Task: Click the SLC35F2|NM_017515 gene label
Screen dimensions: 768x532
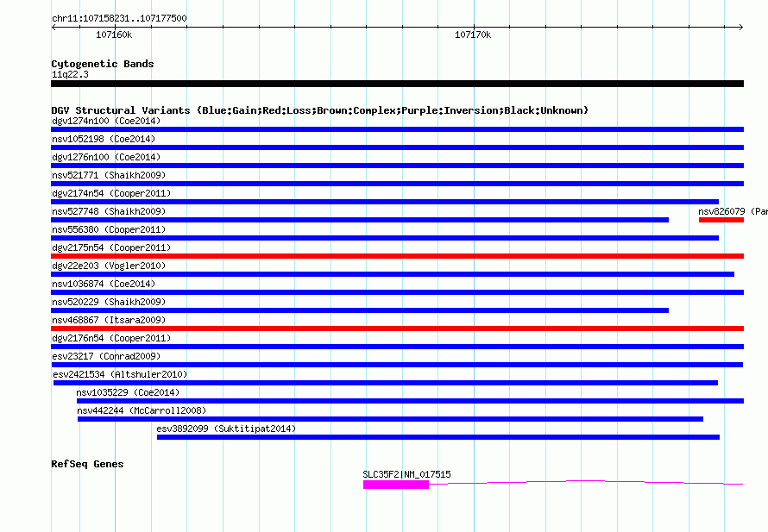Action: coord(406,474)
